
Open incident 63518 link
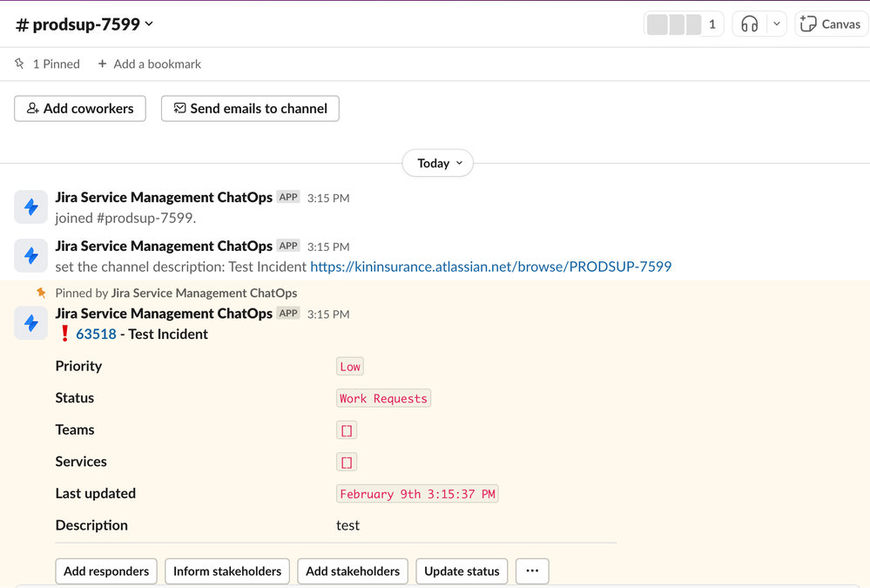click(96, 334)
